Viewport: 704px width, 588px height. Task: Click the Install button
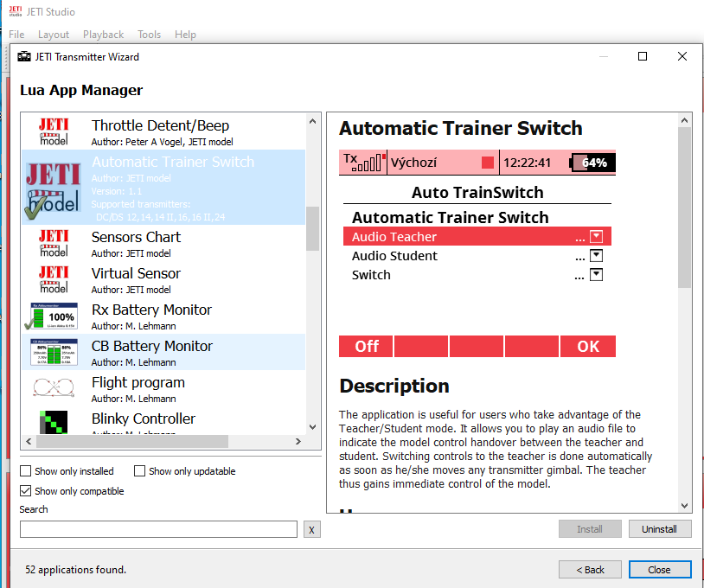coord(590,529)
